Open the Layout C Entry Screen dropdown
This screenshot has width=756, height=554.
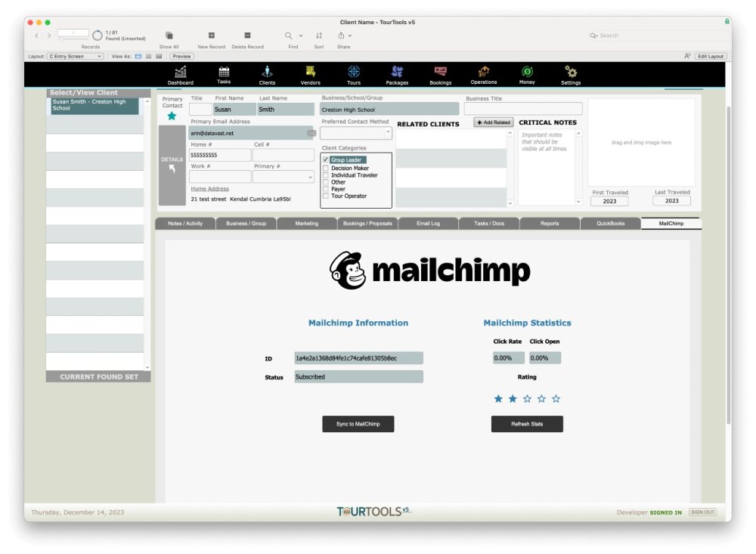coord(75,57)
